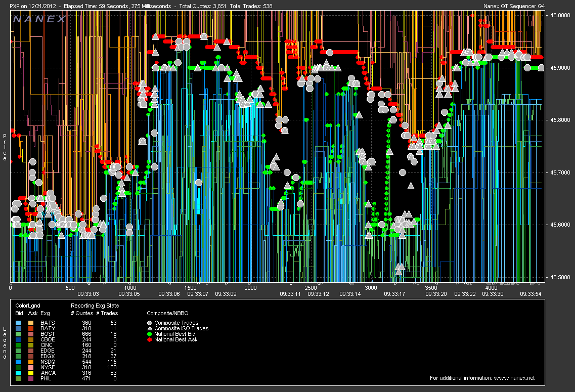Click the 46.0000 price axis label
Screen dimensions: 575x392
click(x=560, y=15)
